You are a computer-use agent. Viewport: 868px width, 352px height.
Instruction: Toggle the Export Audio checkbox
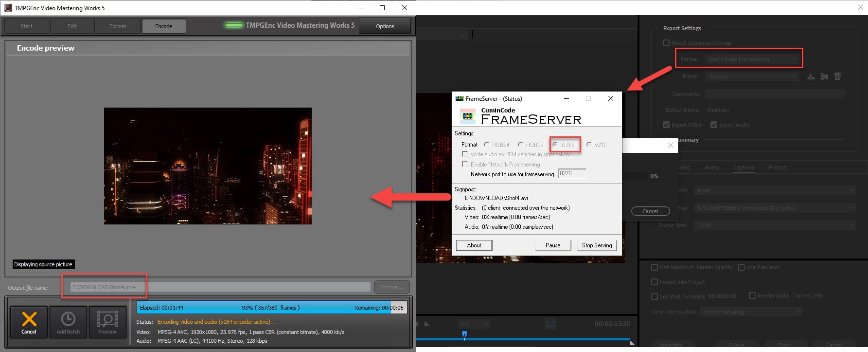tap(714, 125)
